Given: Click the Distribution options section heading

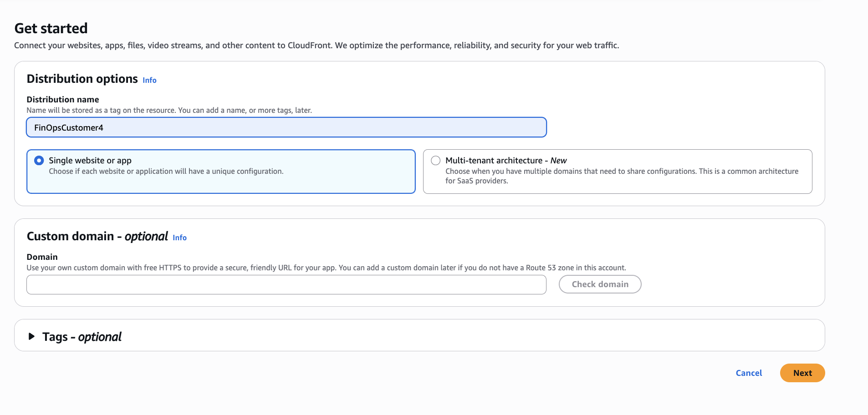Looking at the screenshot, I should click(82, 79).
